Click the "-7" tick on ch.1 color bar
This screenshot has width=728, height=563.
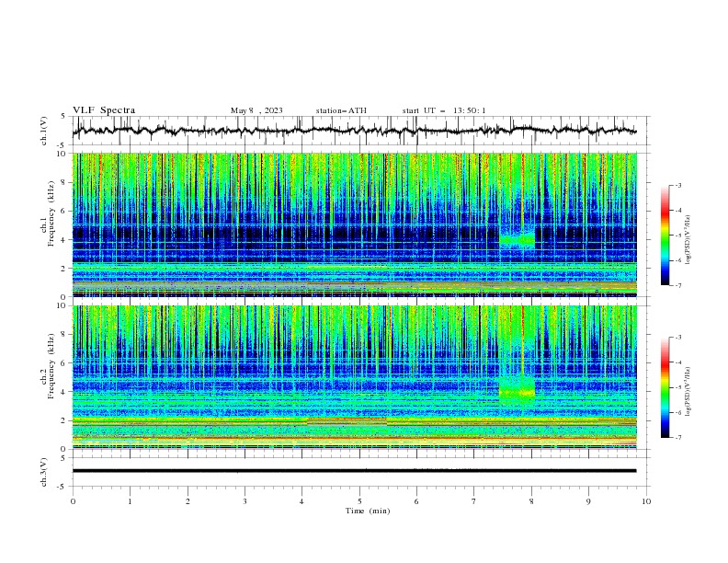click(677, 285)
